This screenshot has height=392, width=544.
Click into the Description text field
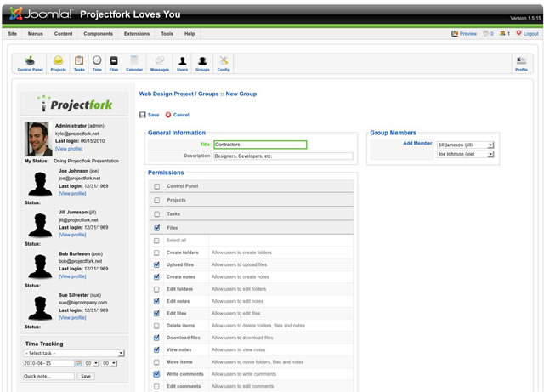[283, 156]
